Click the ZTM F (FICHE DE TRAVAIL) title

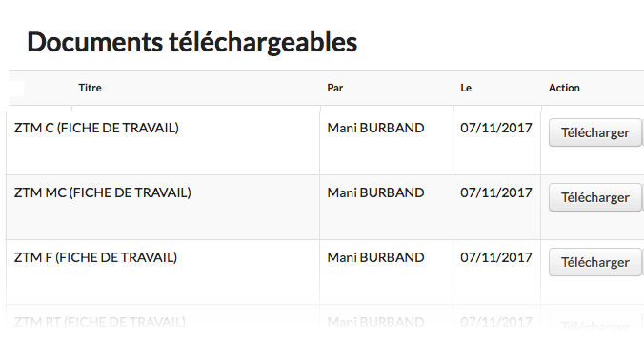tap(95, 257)
